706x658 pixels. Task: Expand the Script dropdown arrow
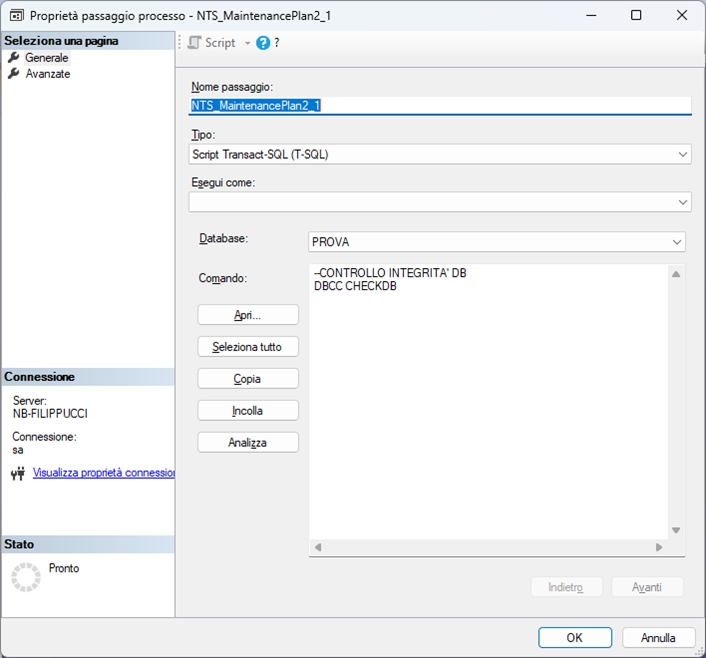pyautogui.click(x=247, y=43)
